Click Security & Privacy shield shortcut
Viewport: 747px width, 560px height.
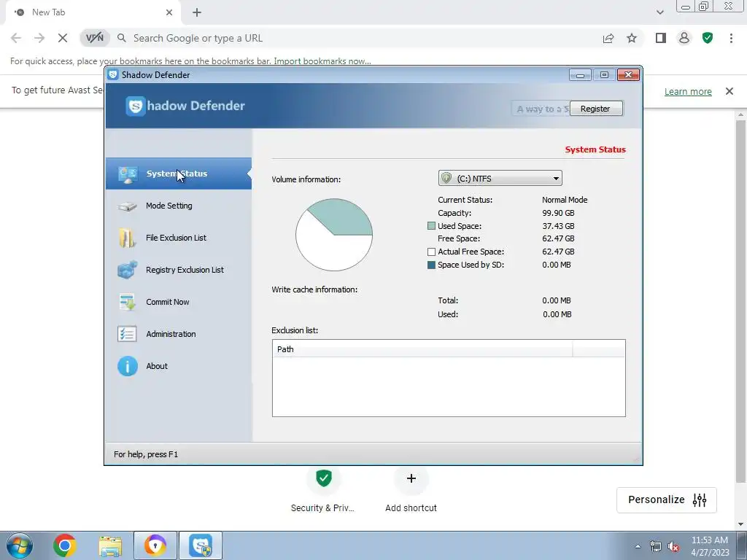tap(323, 478)
